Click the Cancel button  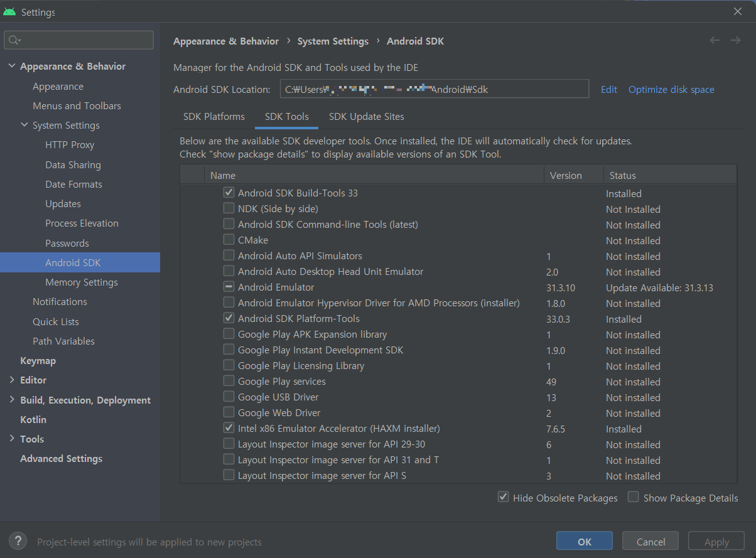[x=651, y=541]
